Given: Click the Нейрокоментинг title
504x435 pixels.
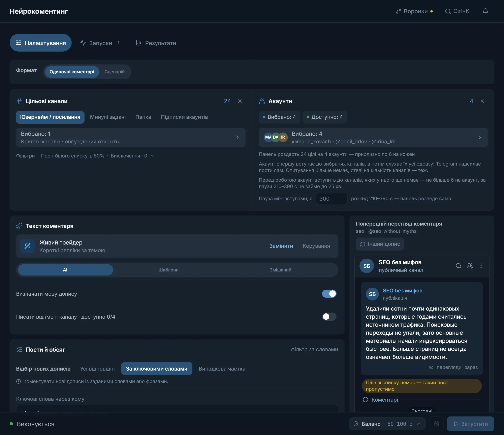Looking at the screenshot, I should [x=39, y=11].
